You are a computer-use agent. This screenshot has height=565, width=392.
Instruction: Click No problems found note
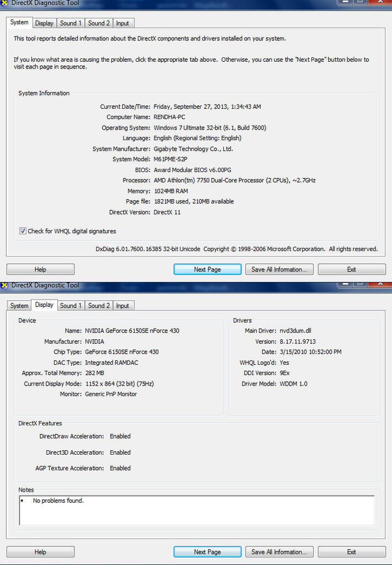coord(58,501)
